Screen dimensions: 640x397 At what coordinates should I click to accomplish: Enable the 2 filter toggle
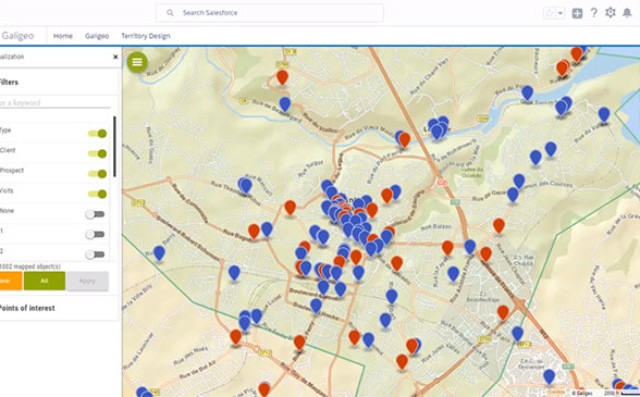pyautogui.click(x=95, y=255)
